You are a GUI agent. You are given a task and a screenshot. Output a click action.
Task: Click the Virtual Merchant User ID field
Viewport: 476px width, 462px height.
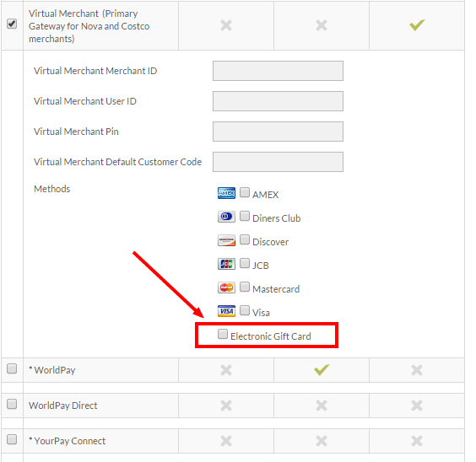[278, 101]
